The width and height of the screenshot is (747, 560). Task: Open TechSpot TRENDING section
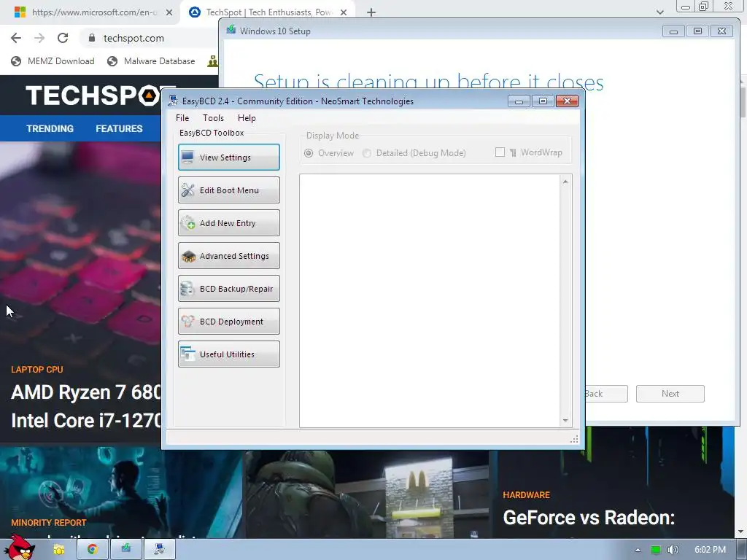coord(50,128)
